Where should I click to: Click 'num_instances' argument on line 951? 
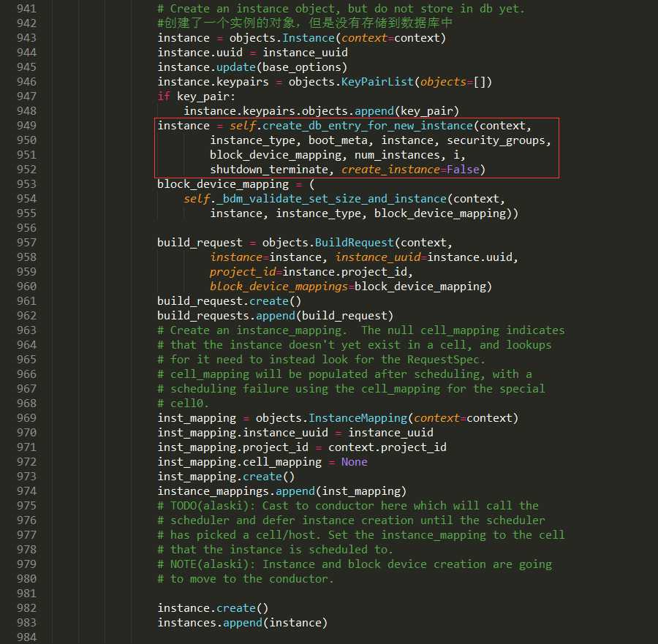pos(397,155)
